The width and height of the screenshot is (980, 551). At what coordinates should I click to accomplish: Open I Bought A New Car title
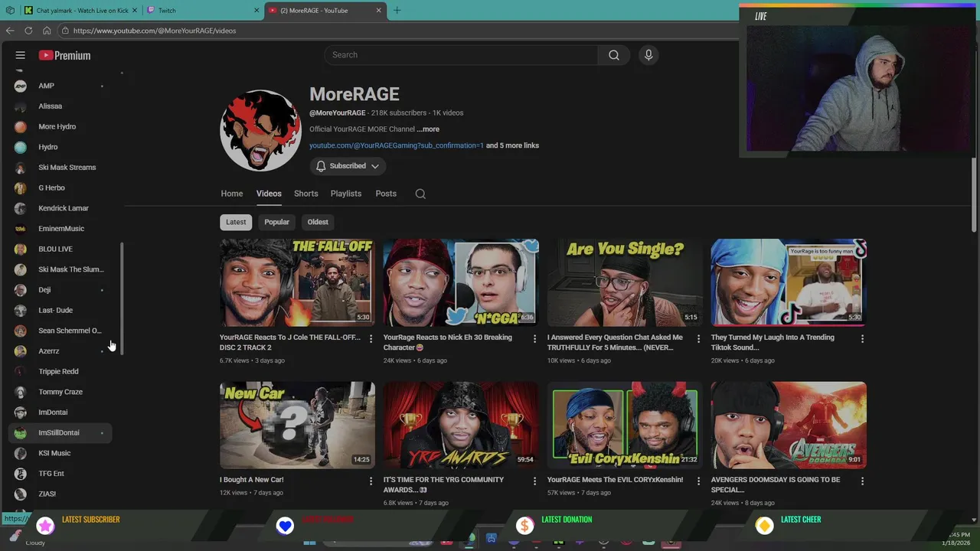252,480
